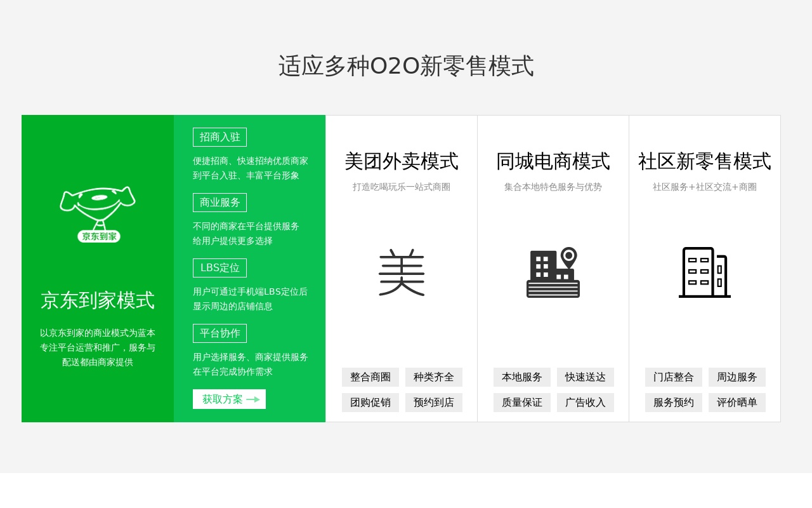Open the 京东到家模式 heading

[98, 300]
